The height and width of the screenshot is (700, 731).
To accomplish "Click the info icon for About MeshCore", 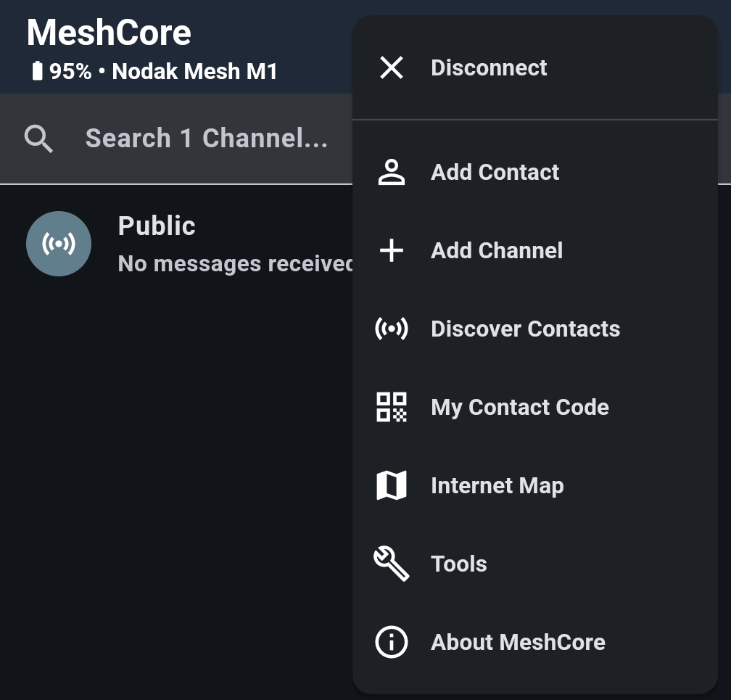I will tap(391, 642).
